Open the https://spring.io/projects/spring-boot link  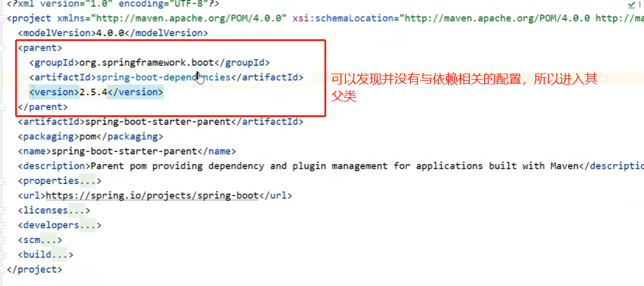(x=152, y=195)
